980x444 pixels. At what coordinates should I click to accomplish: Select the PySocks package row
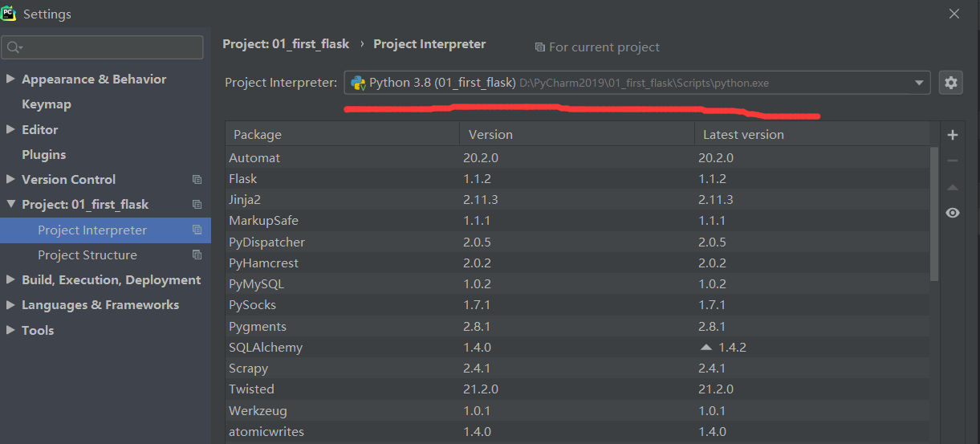pyautogui.click(x=577, y=305)
